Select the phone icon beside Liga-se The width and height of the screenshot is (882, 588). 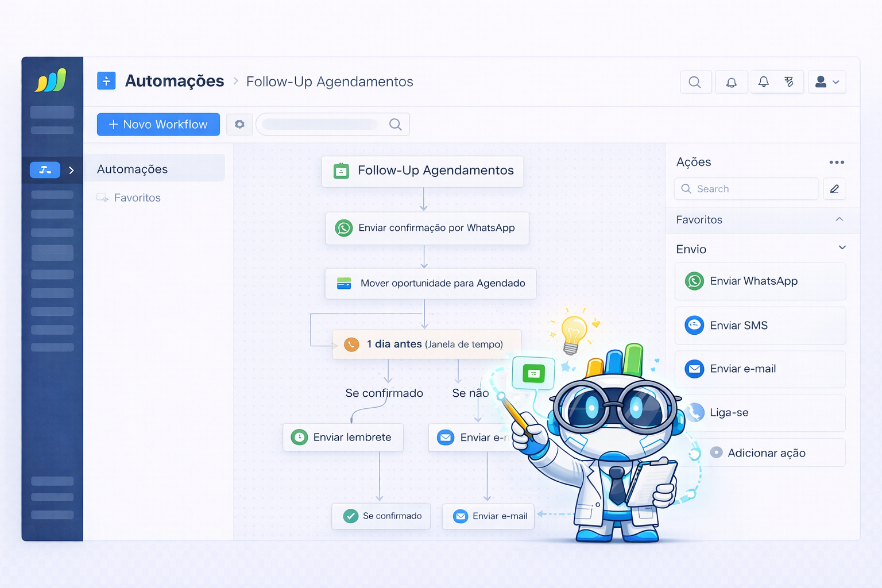click(694, 412)
